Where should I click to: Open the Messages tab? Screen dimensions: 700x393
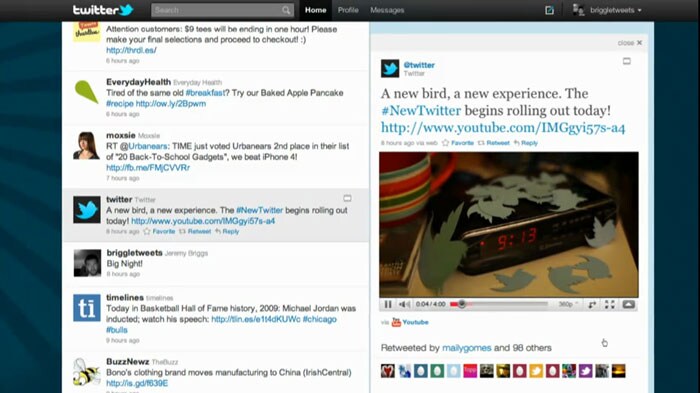[x=387, y=10]
